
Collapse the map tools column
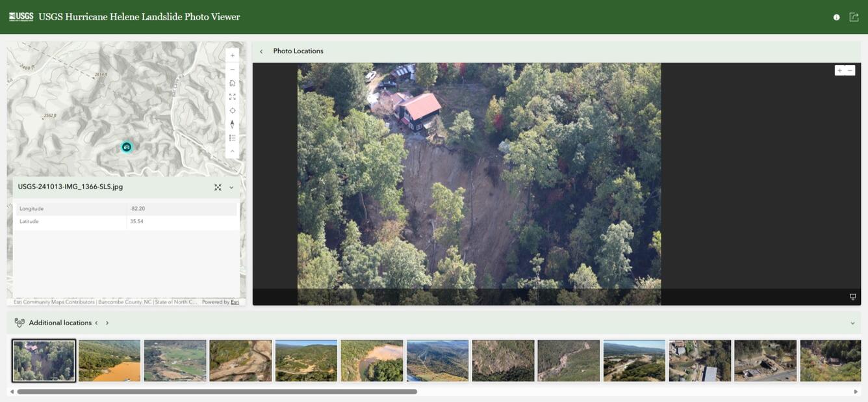tap(232, 151)
